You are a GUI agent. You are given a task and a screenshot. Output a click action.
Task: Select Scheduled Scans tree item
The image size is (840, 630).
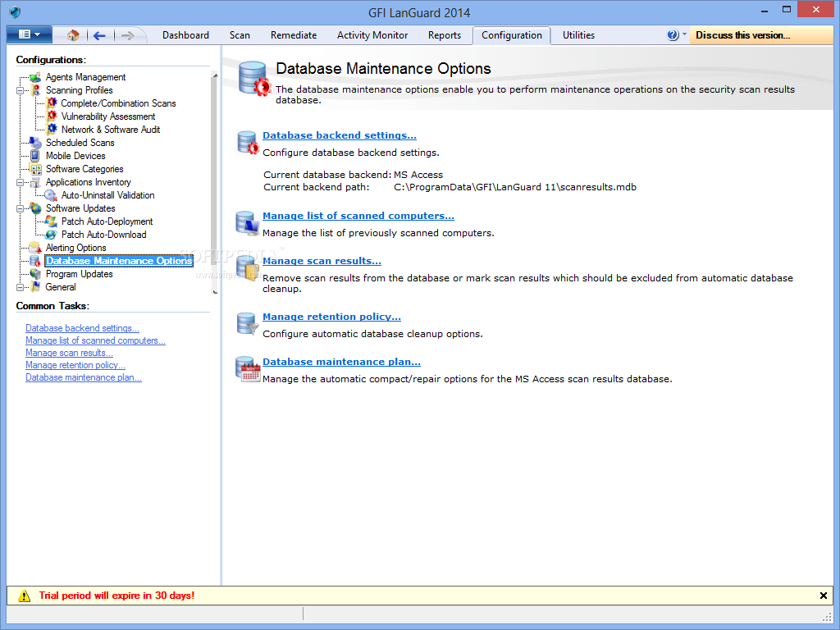(80, 143)
